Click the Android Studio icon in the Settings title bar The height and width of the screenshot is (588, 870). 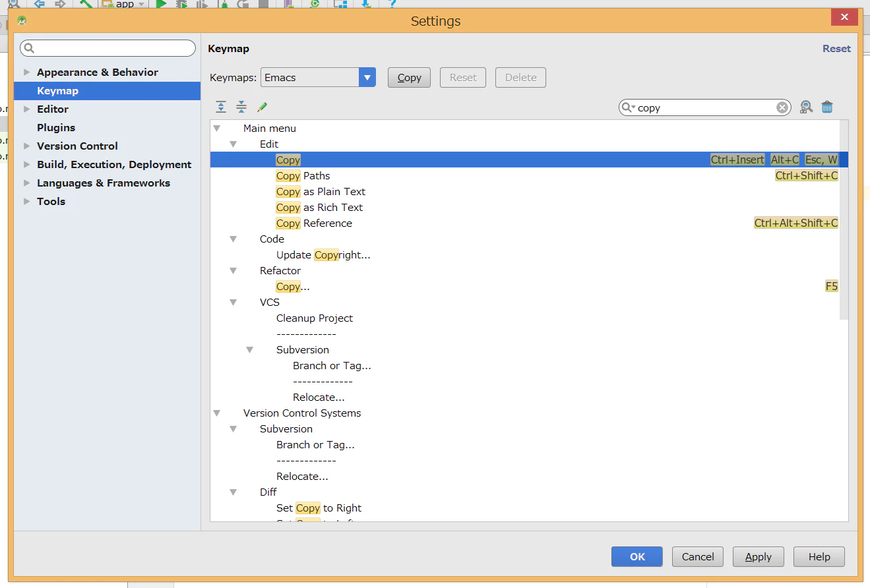pyautogui.click(x=22, y=20)
